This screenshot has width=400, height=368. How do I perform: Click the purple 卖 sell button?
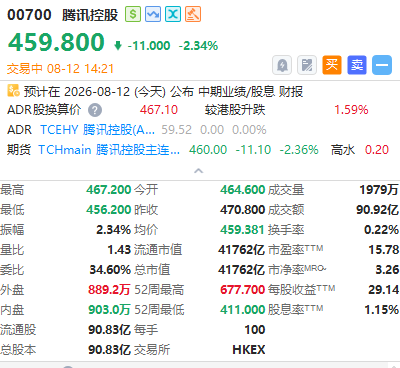[357, 65]
